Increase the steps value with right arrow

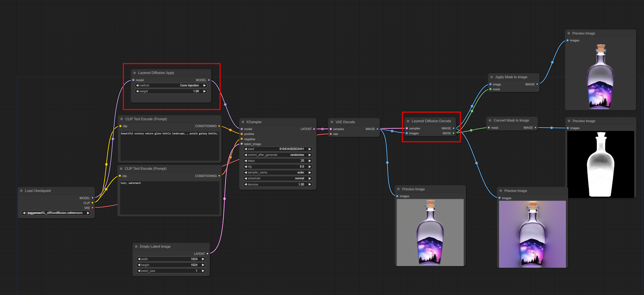pyautogui.click(x=310, y=161)
